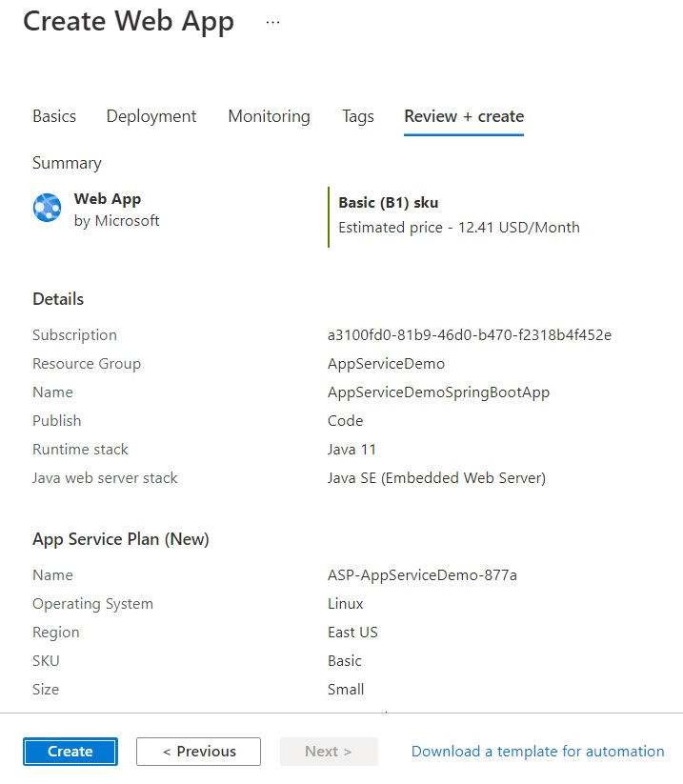This screenshot has width=683, height=784.
Task: Click the App Service Plan (New) heading
Action: pyautogui.click(x=120, y=539)
